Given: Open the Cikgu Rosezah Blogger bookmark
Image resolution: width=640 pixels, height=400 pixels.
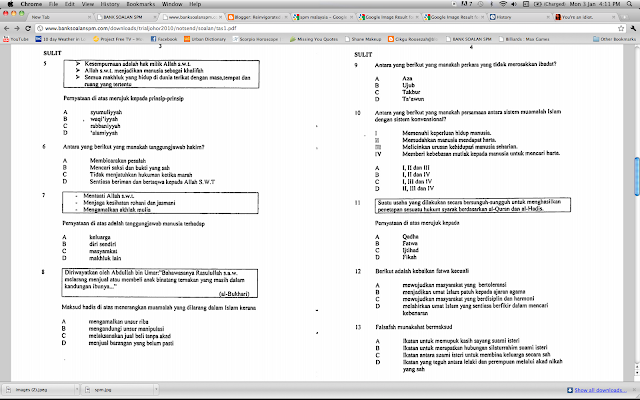Looking at the screenshot, I should coord(413,39).
